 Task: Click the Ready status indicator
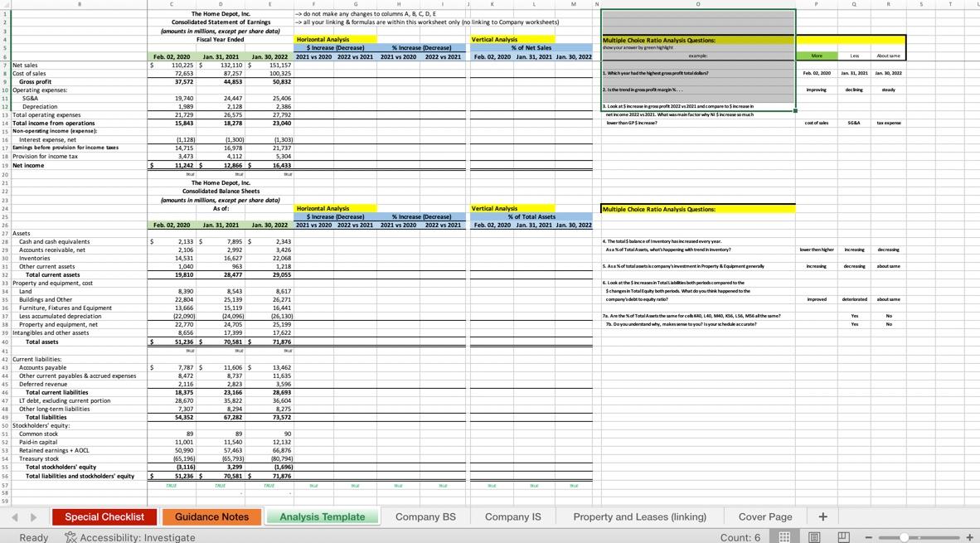[34, 537]
